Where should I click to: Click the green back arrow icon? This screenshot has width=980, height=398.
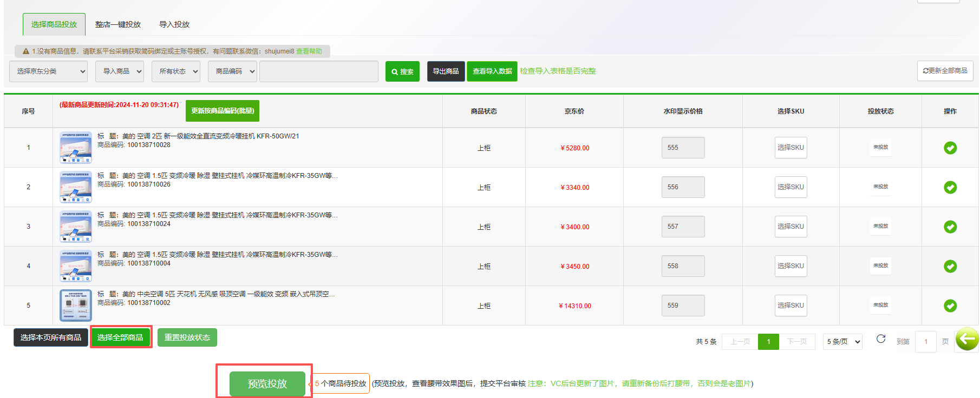(x=966, y=340)
